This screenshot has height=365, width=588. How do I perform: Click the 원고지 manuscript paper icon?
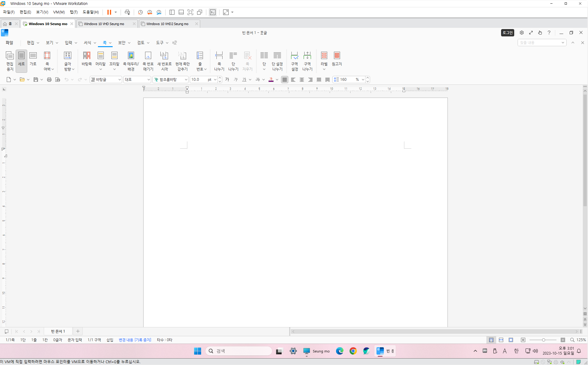(x=337, y=59)
